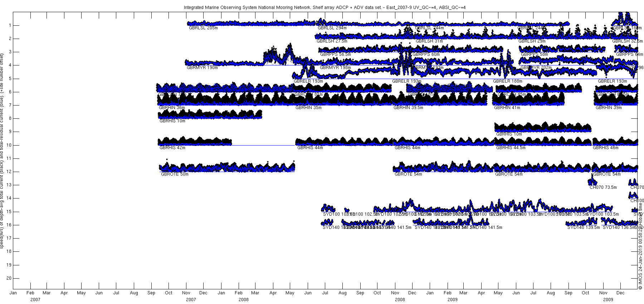Click the GBRHIN 36m label
Viewport: 644px width, 304px height.
pos(172,107)
